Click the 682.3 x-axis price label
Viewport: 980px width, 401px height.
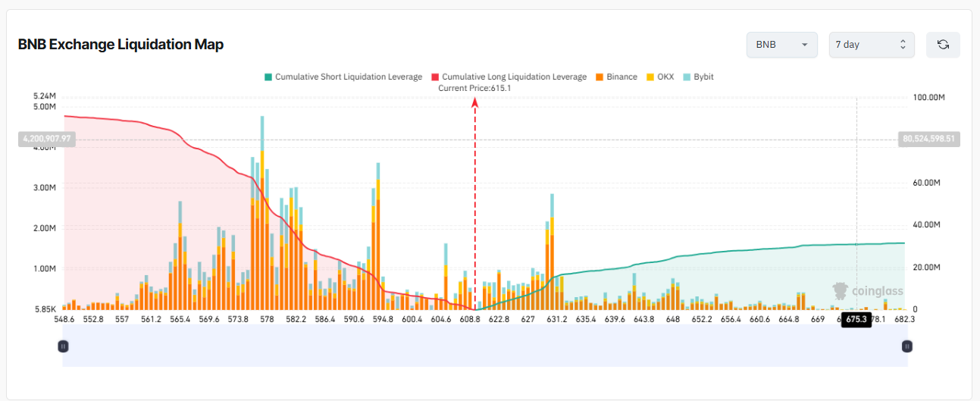point(905,320)
